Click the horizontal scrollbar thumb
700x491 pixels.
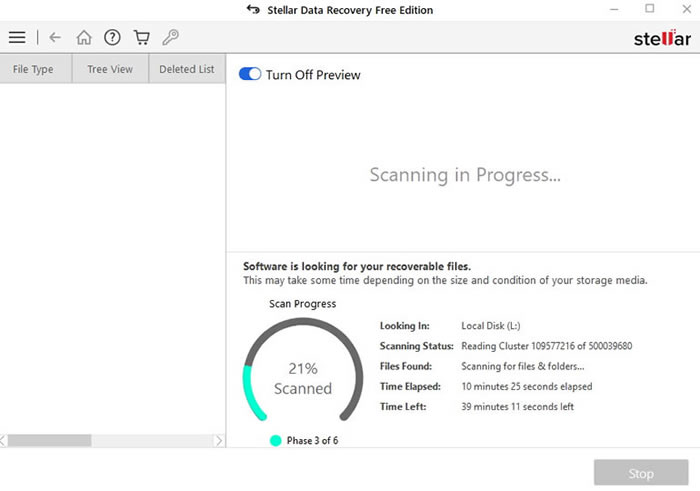[50, 440]
